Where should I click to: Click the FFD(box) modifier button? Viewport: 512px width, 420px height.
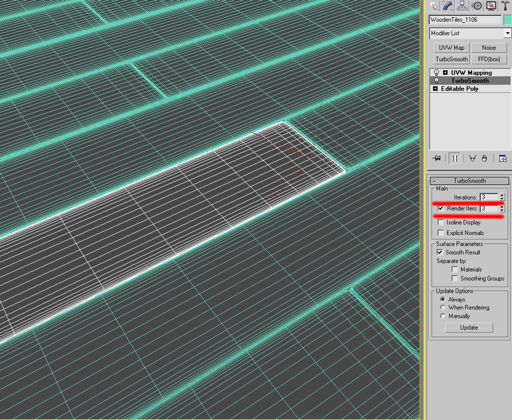coord(489,59)
